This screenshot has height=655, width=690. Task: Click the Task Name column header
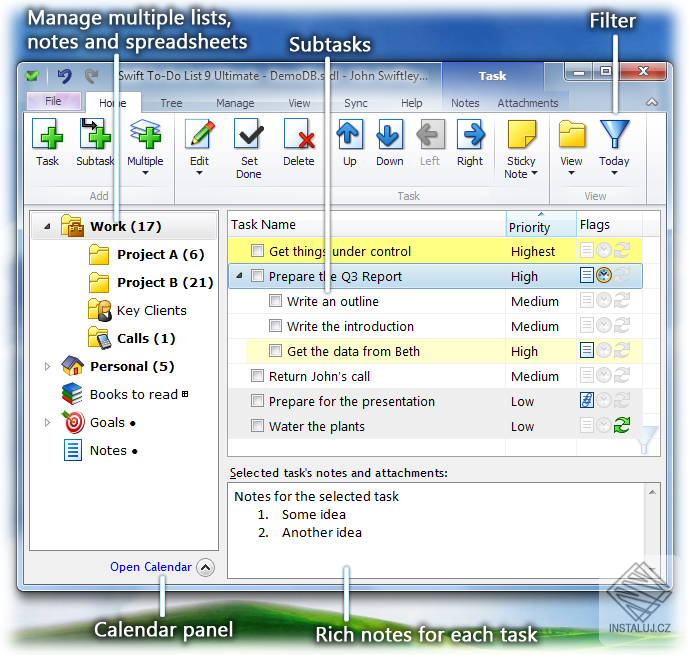tap(366, 224)
